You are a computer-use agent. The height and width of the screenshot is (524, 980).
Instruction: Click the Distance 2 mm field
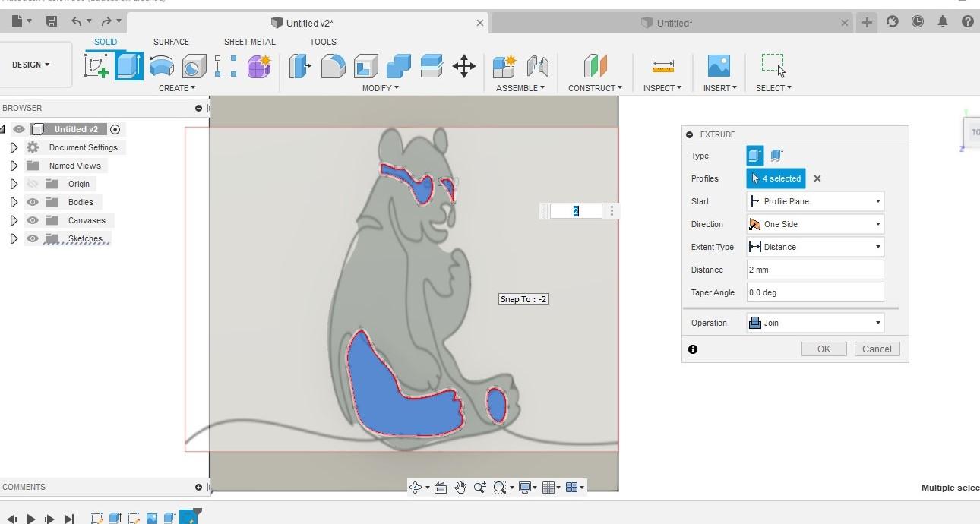pos(815,270)
